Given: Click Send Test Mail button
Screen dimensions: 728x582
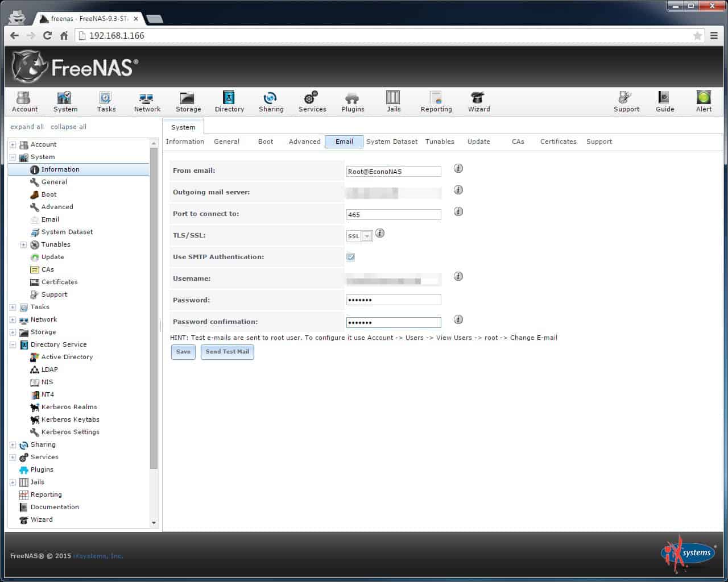Looking at the screenshot, I should point(227,352).
